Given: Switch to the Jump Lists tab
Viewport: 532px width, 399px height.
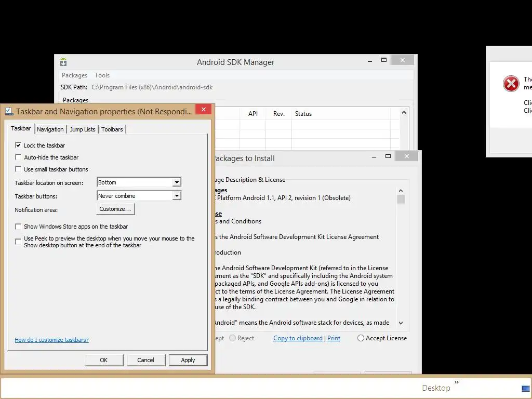Looking at the screenshot, I should coord(83,129).
